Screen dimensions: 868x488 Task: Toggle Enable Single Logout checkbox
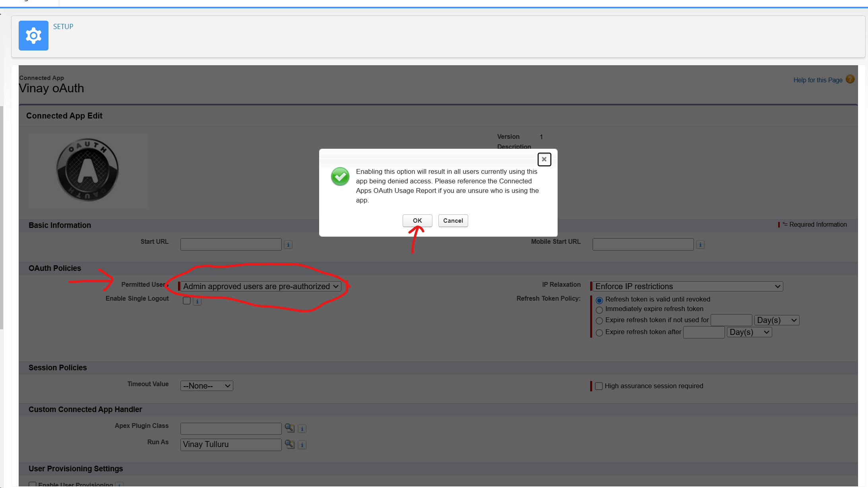[186, 300]
